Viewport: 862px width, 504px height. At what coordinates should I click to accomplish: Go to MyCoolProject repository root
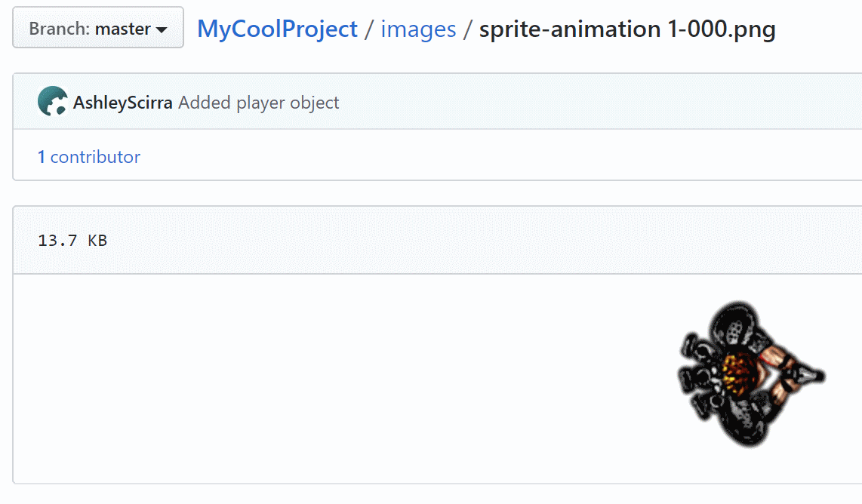coord(277,29)
